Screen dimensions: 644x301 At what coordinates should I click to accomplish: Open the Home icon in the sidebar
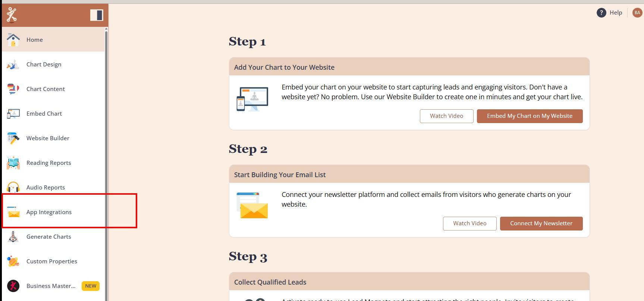tap(13, 40)
